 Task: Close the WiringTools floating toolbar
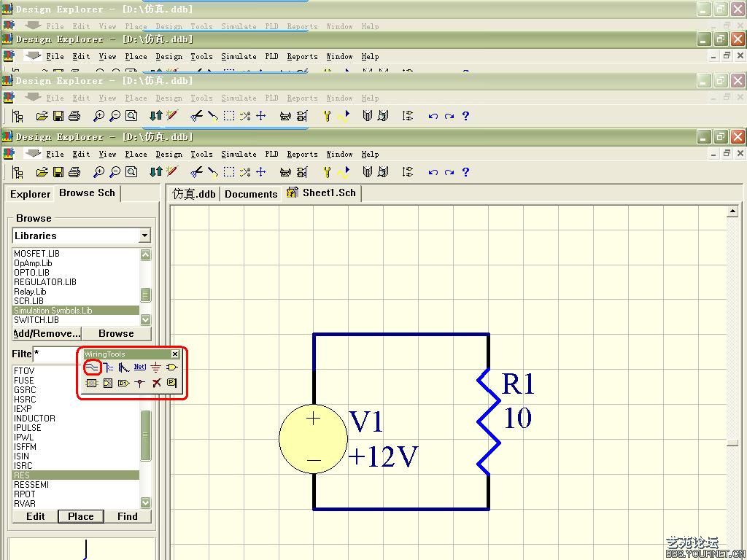click(x=175, y=354)
